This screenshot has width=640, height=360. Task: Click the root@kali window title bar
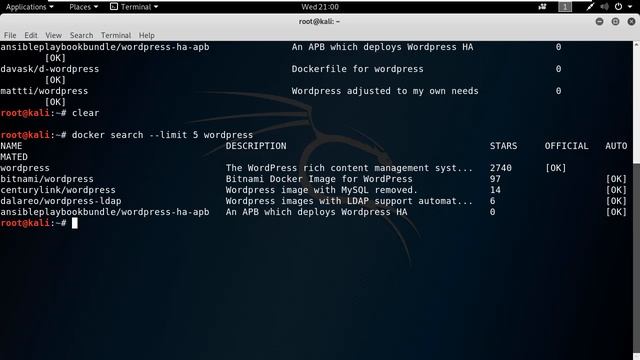coord(319,21)
